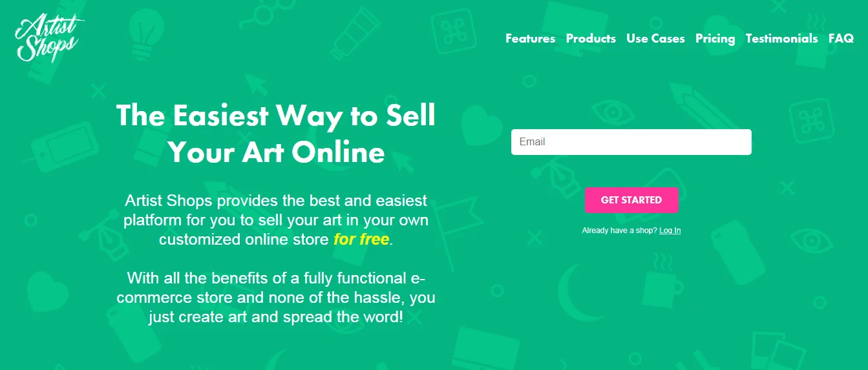This screenshot has width=868, height=370.
Task: Click the paint tube icon at the top
Action: pos(354,32)
